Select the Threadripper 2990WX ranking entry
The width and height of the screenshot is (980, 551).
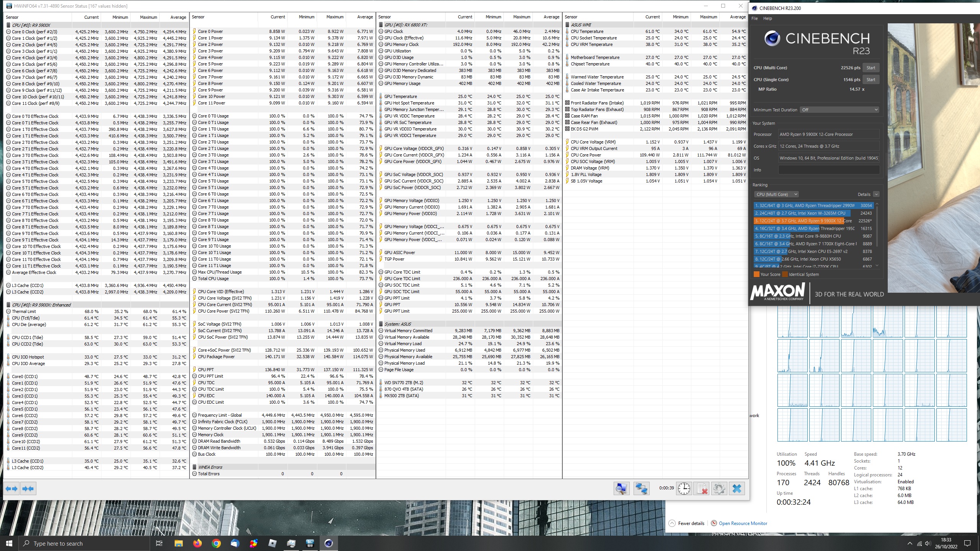(813, 205)
